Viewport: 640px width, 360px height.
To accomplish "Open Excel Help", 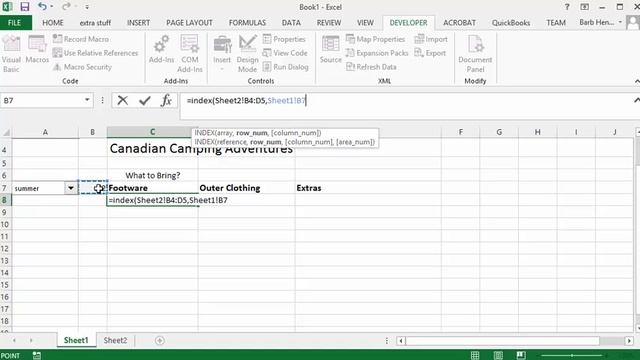I will 567,7.
